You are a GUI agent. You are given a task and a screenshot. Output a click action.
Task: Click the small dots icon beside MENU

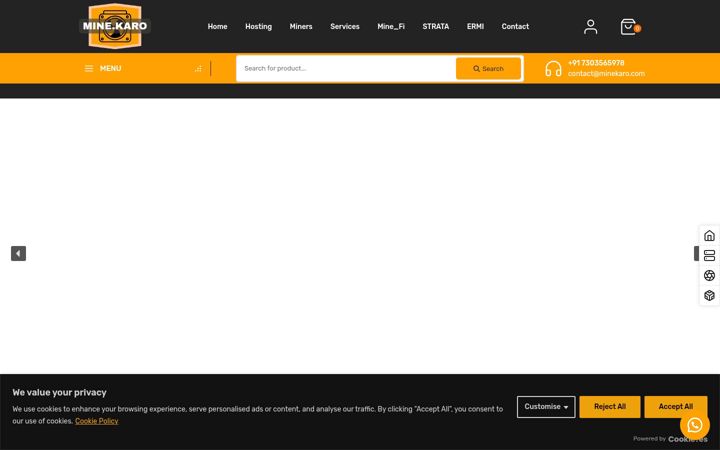(x=198, y=68)
